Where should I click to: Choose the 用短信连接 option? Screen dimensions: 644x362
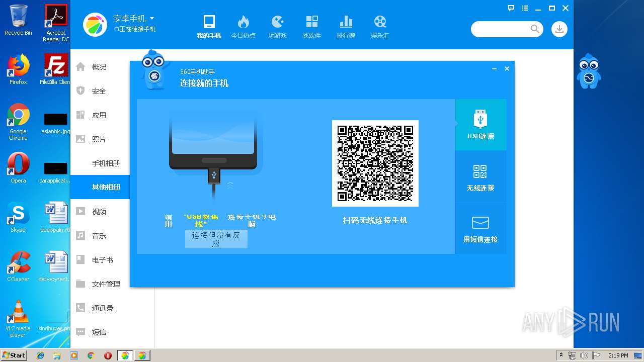pyautogui.click(x=480, y=229)
